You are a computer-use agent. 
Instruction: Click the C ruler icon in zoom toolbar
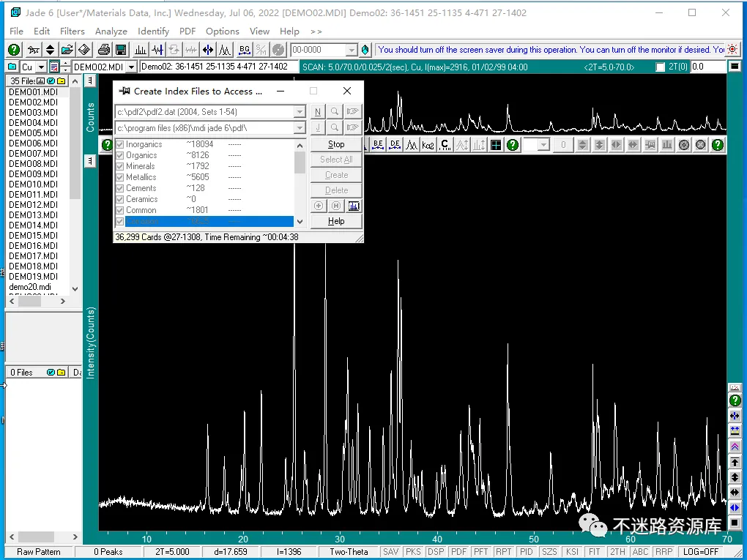click(445, 145)
